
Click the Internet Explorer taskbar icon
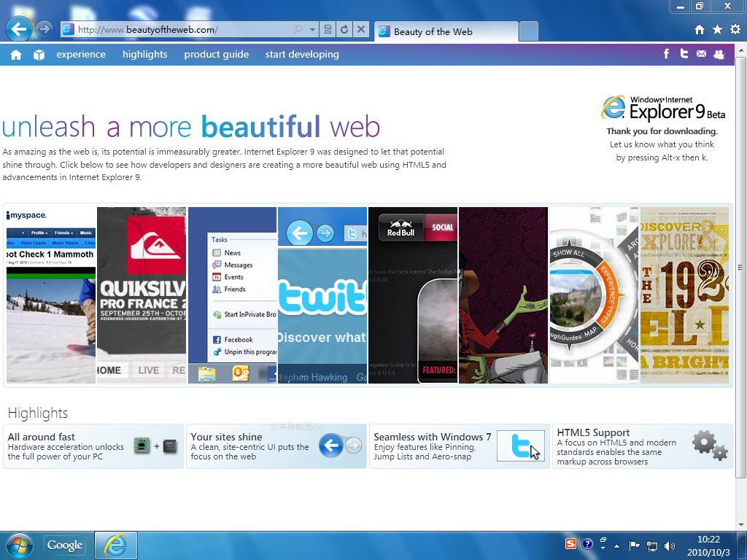tap(116, 545)
